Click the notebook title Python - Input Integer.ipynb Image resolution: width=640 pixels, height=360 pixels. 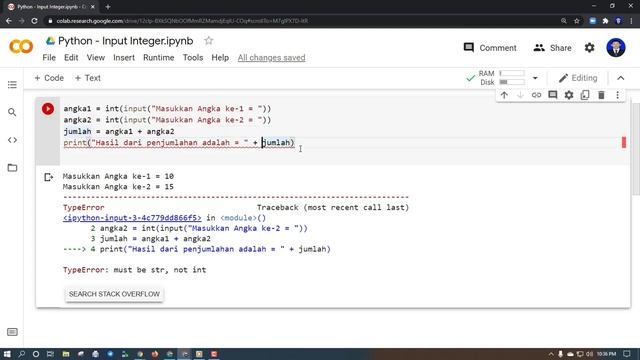click(125, 41)
